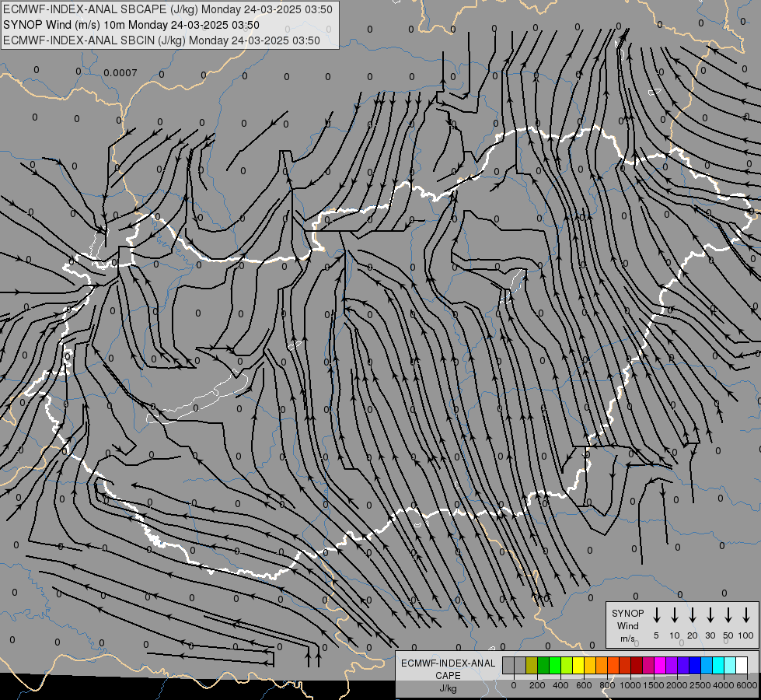Pick the dark red swatch after 1000

pos(637,665)
